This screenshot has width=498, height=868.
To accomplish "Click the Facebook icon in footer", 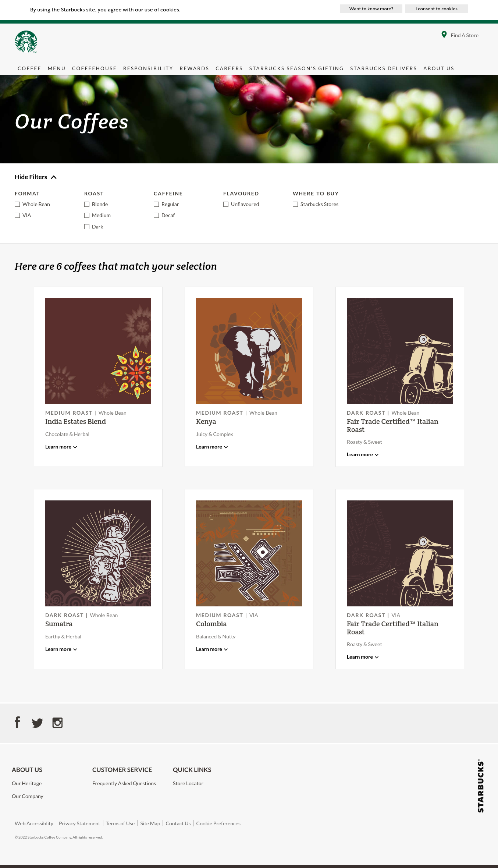I will [x=17, y=722].
